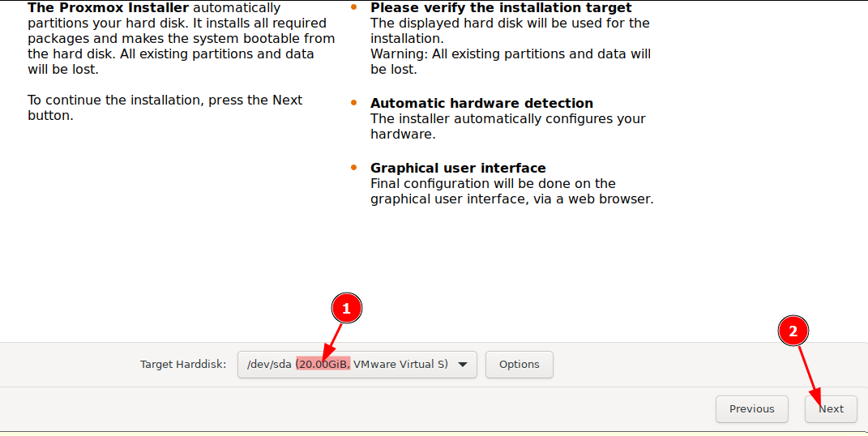This screenshot has width=868, height=436.
Task: Click the orange bullet beside installation target heading
Action: point(353,6)
